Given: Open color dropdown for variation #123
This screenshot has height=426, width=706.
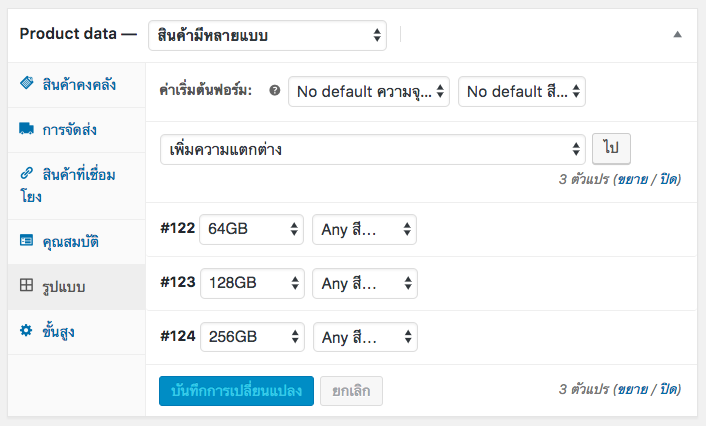Looking at the screenshot, I should tap(365, 283).
